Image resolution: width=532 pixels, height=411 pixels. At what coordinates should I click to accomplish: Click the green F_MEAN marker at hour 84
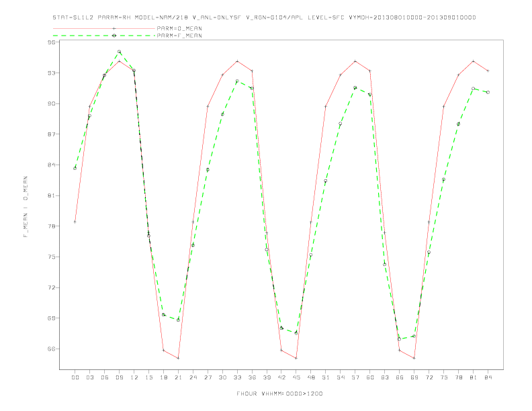tap(488, 92)
